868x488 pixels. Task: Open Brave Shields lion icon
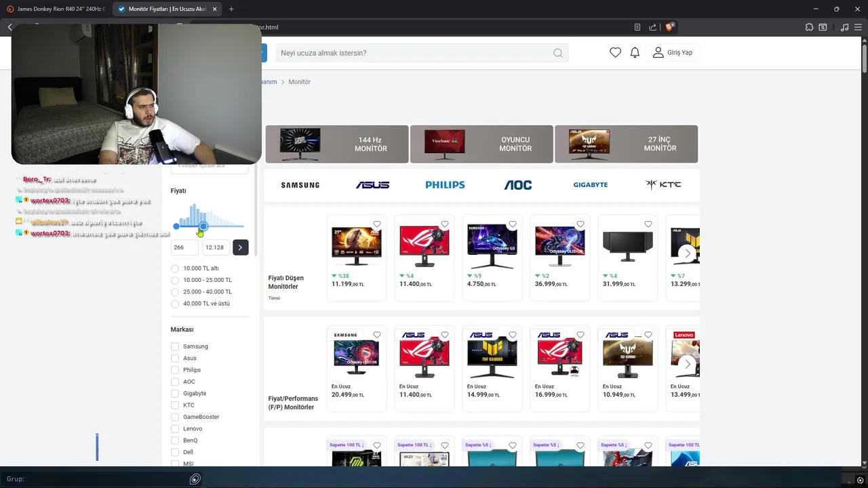pyautogui.click(x=669, y=27)
